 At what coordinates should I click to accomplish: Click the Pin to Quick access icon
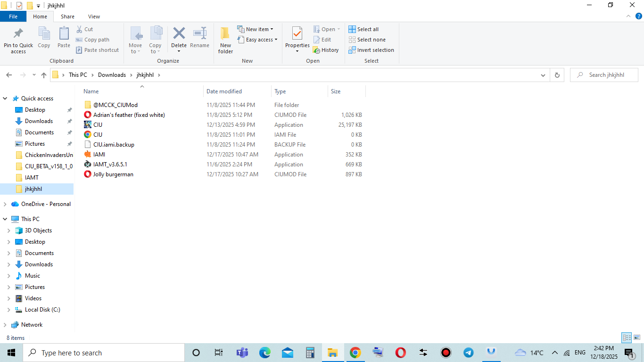18,34
